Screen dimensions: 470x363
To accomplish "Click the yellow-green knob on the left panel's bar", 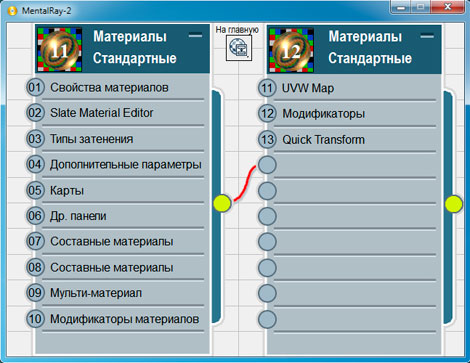I will [x=222, y=203].
